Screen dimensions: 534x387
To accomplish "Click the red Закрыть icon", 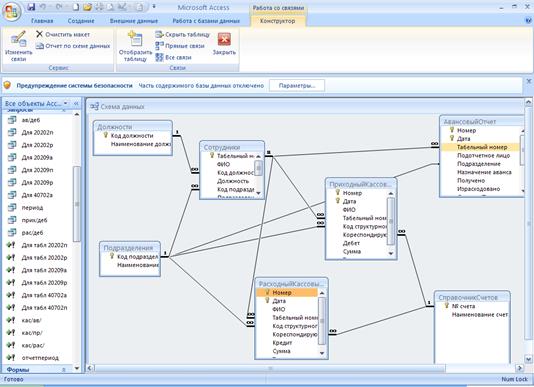I will point(224,40).
